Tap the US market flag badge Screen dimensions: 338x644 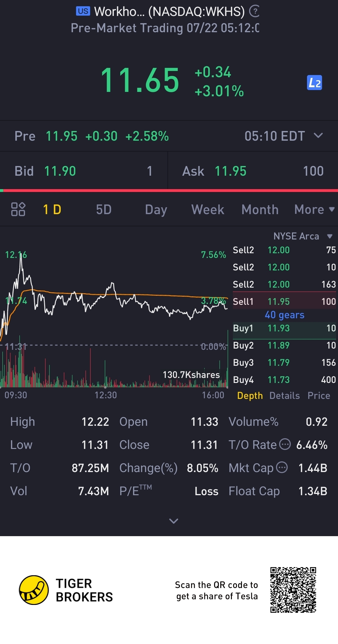(83, 11)
